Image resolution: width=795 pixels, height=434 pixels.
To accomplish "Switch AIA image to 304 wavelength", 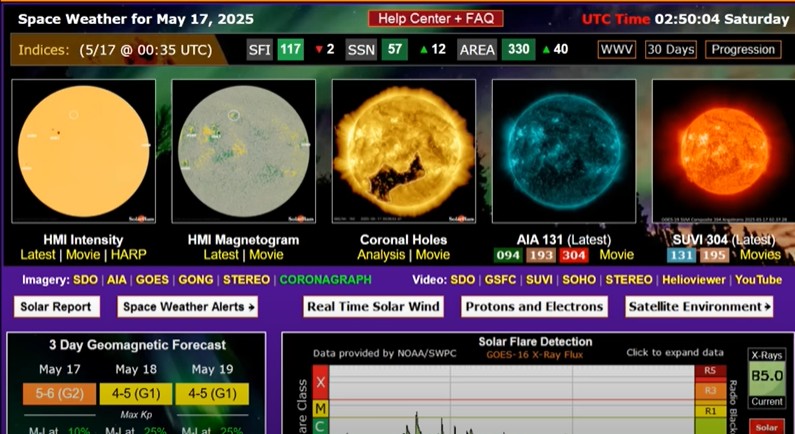I will 574,255.
